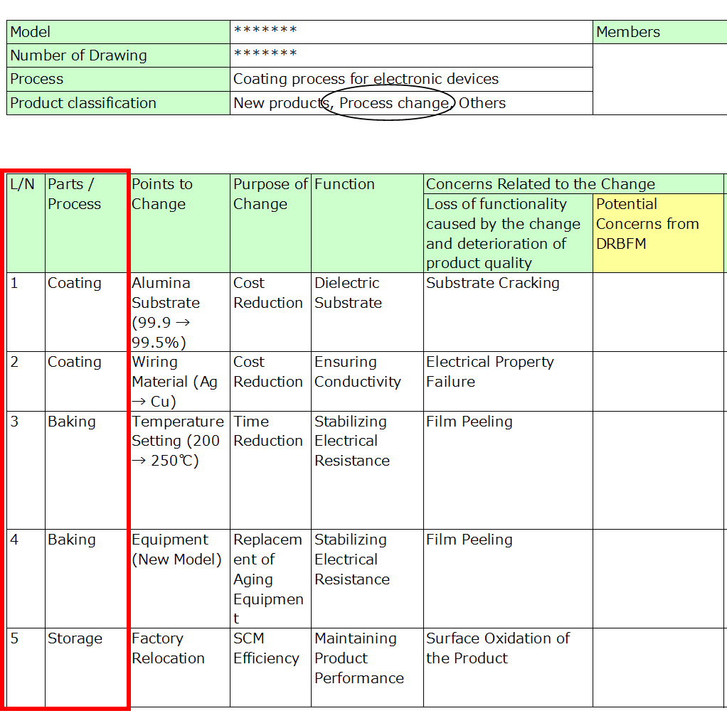727x728 pixels.
Task: Click 'Stabilizing Electrical Resistance' in Temperature Setting row
Action: click(368, 471)
